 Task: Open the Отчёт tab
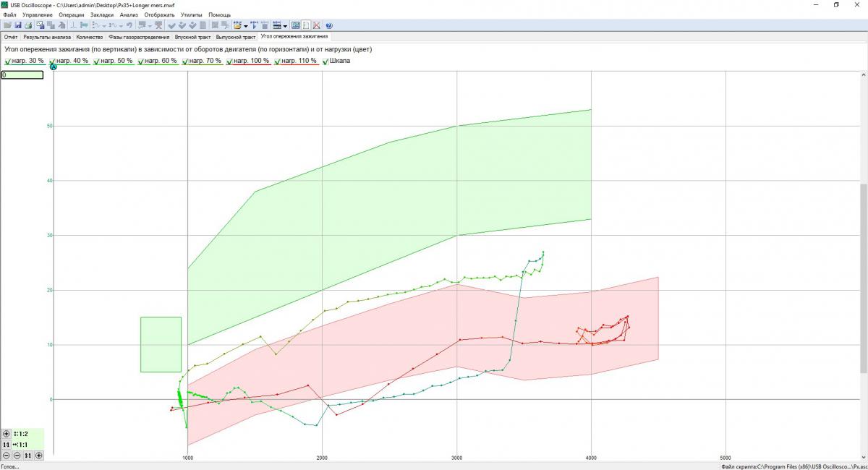tap(11, 36)
